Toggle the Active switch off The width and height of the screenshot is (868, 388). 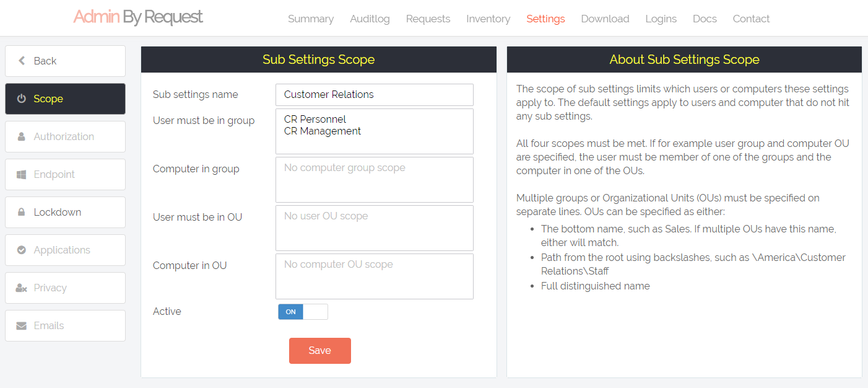(x=303, y=312)
